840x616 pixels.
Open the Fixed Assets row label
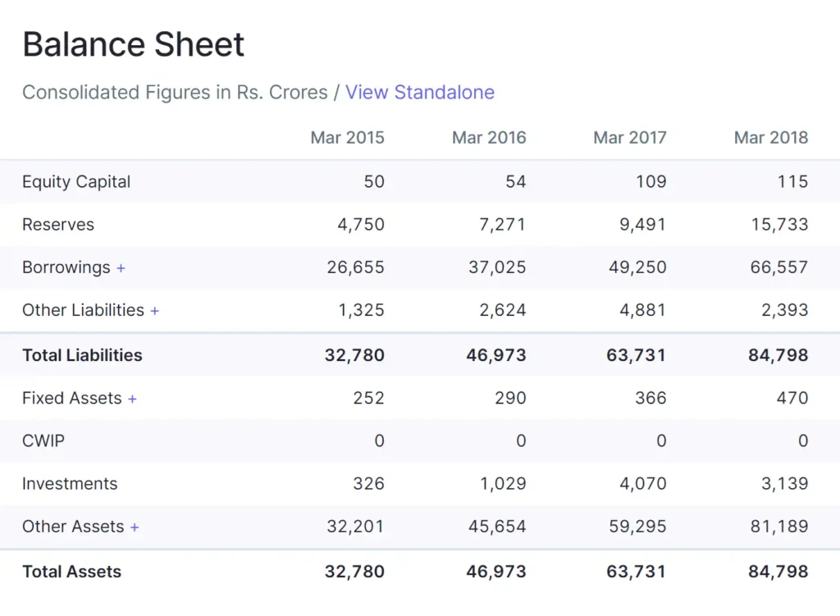tap(71, 398)
